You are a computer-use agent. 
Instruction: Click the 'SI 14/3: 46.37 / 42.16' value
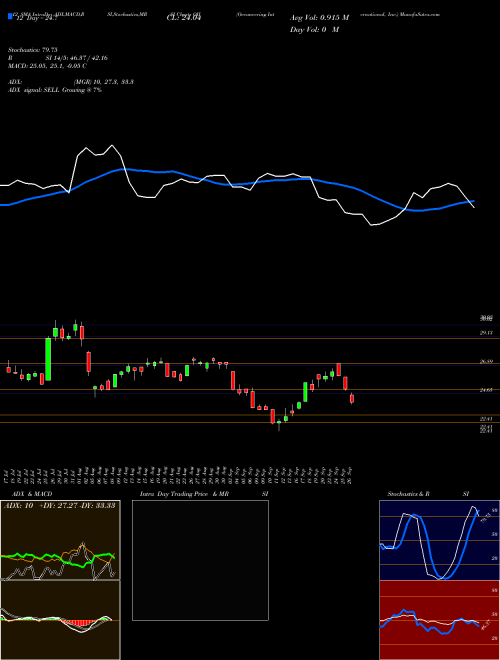click(77, 58)
